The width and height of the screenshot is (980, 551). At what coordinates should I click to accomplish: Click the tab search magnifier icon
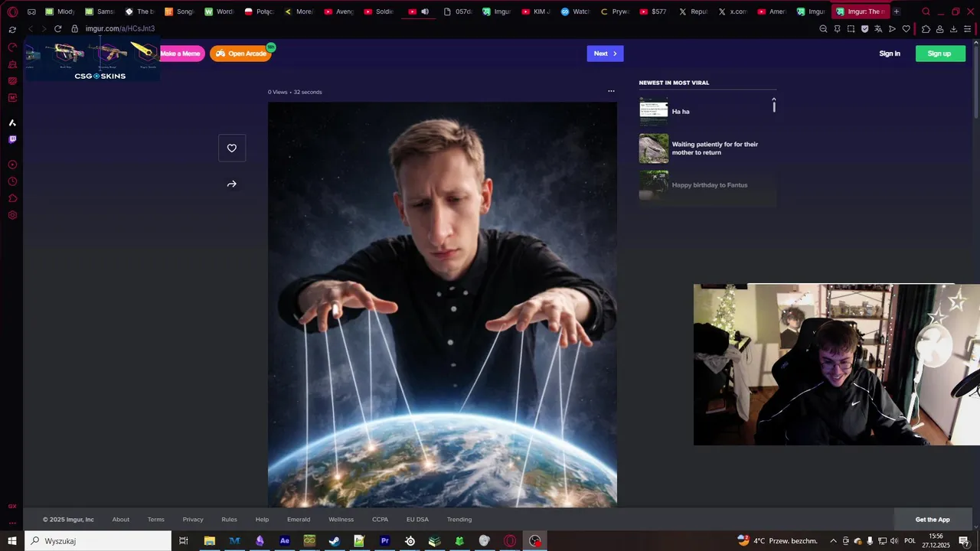pos(926,11)
